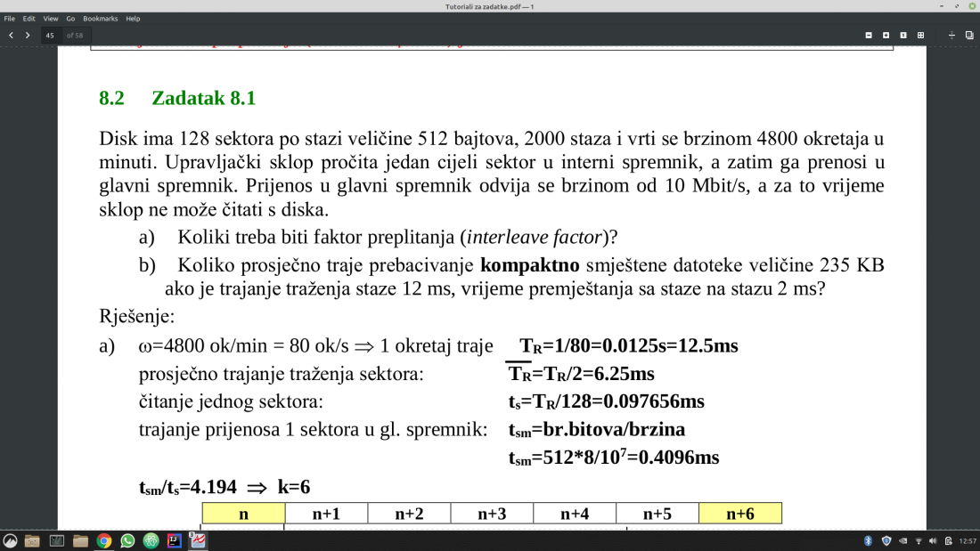The width and height of the screenshot is (980, 551).
Task: Go to the previous page arrow
Action: coord(12,36)
